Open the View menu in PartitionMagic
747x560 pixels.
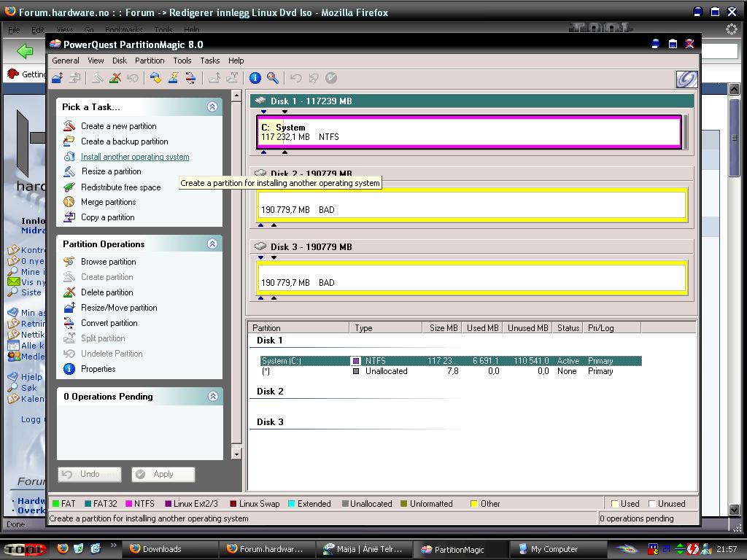(x=96, y=61)
